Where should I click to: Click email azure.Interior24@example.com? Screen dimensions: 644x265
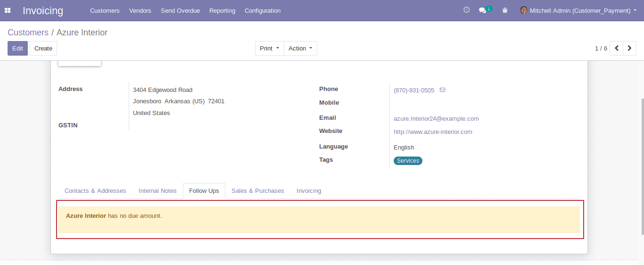[436, 119]
